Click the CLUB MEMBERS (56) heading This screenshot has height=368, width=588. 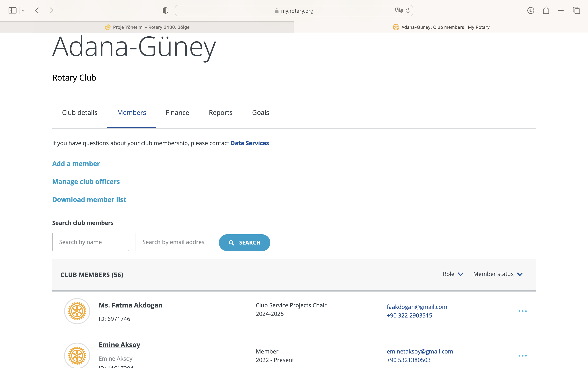(92, 275)
